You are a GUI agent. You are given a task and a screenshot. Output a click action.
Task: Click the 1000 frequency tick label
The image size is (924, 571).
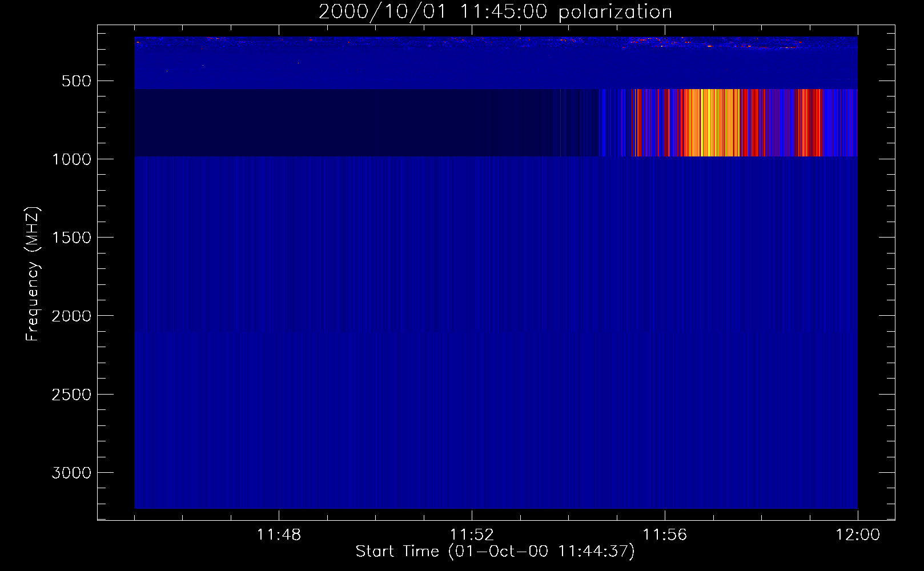click(71, 159)
